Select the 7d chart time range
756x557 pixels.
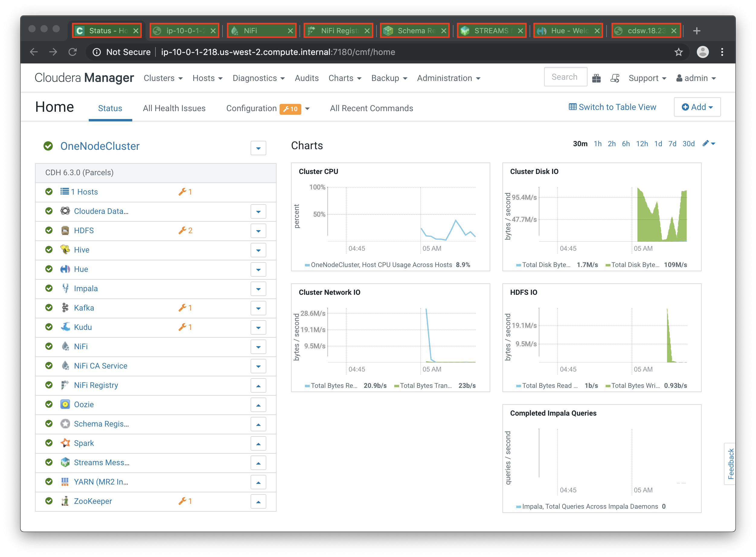click(672, 144)
